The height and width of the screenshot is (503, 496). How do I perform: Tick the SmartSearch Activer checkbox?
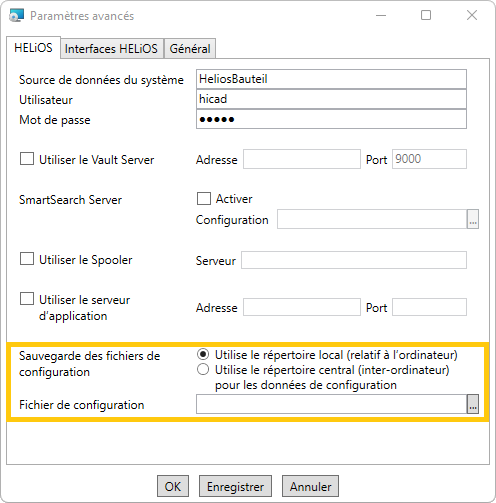coord(204,198)
